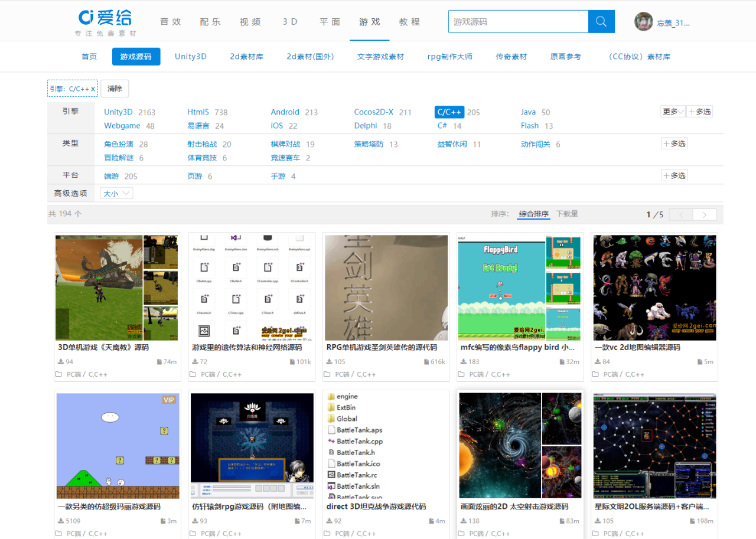Open the 大小 advanced option dropdown
This screenshot has width=756, height=539.
(x=116, y=193)
